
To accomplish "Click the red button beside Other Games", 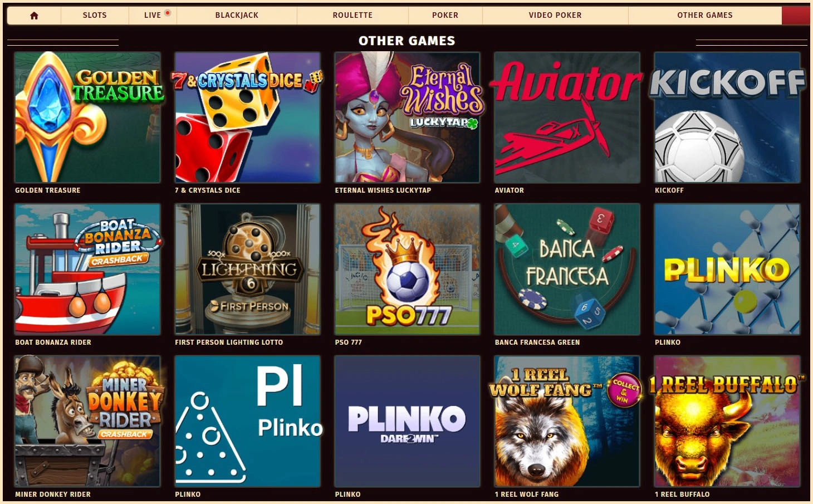I will click(796, 16).
